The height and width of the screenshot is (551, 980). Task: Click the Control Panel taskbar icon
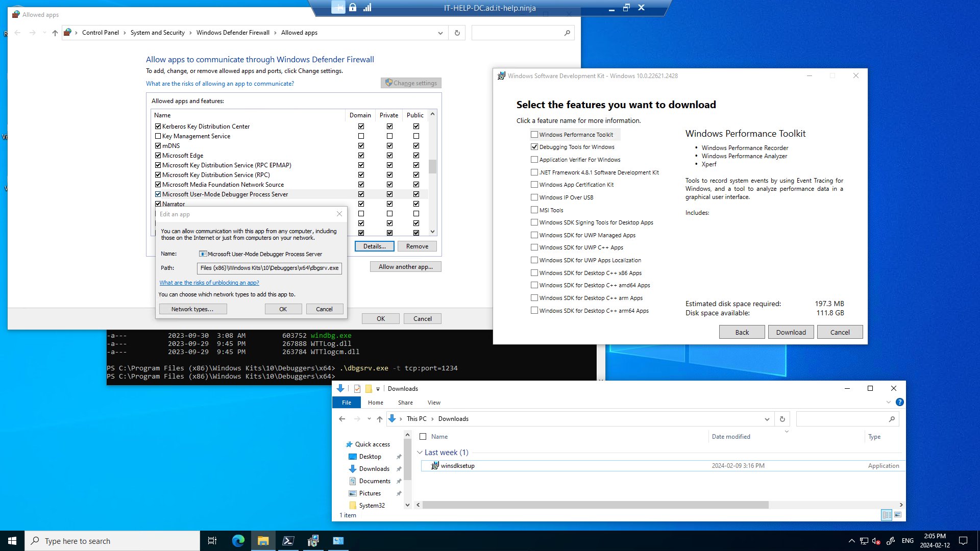tap(338, 541)
